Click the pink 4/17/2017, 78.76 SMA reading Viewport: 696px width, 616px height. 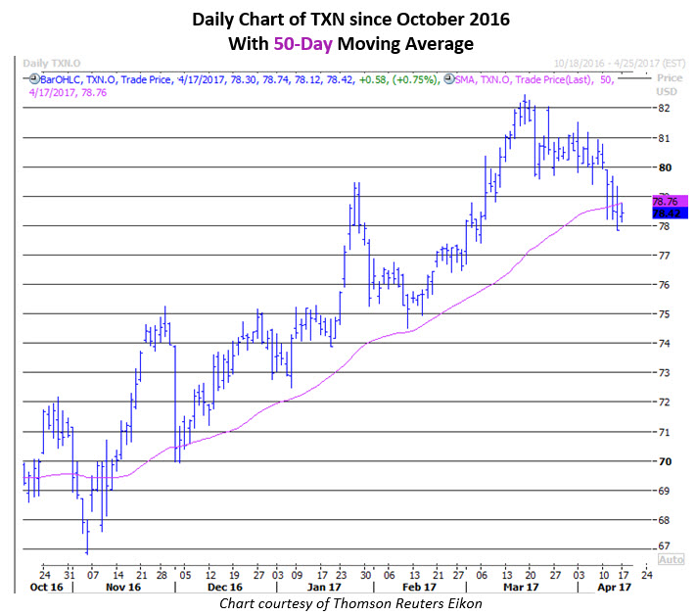(68, 93)
